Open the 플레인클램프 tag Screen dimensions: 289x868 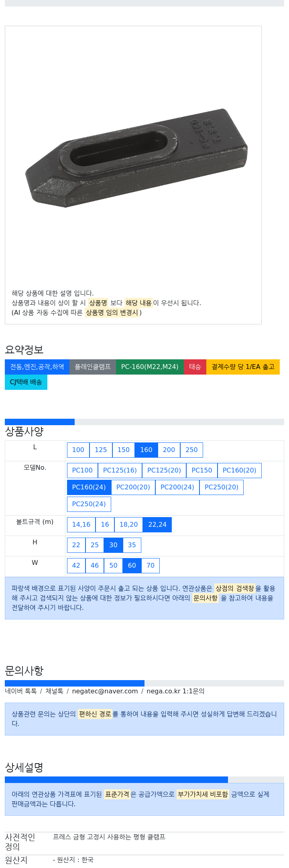(93, 367)
